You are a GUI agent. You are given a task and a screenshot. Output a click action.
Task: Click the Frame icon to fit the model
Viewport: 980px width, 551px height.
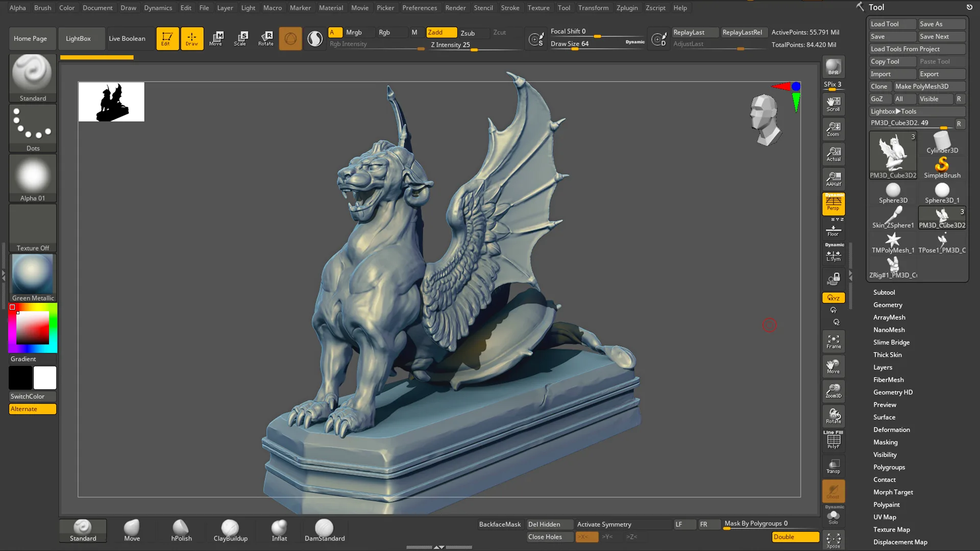pyautogui.click(x=833, y=341)
